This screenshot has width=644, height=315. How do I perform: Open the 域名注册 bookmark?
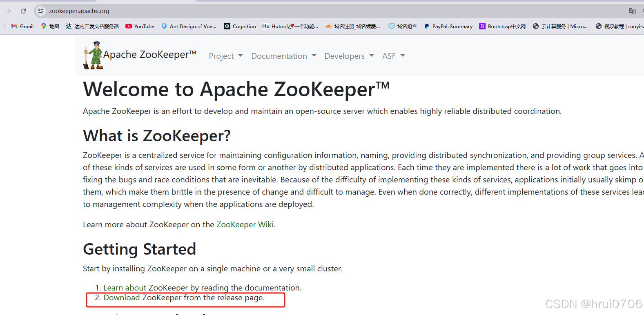[x=353, y=26]
